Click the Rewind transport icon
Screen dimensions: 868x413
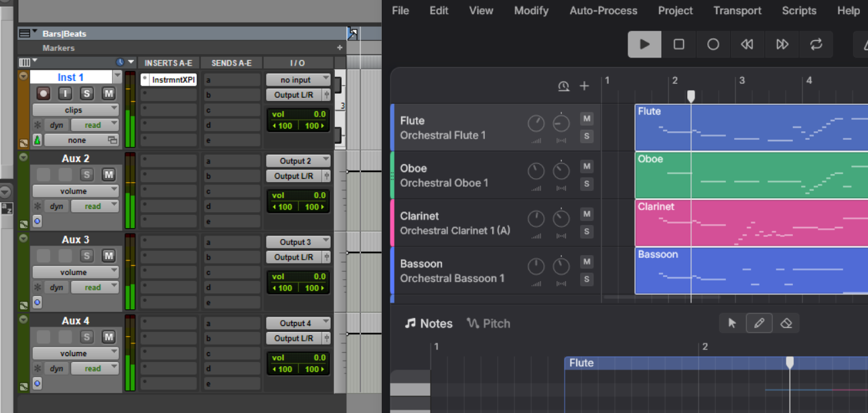pyautogui.click(x=747, y=44)
